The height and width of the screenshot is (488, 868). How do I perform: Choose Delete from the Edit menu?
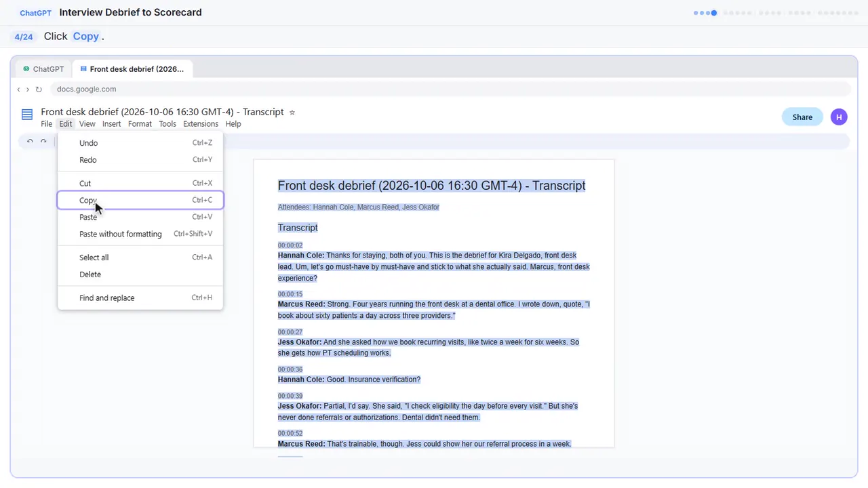click(x=140, y=274)
